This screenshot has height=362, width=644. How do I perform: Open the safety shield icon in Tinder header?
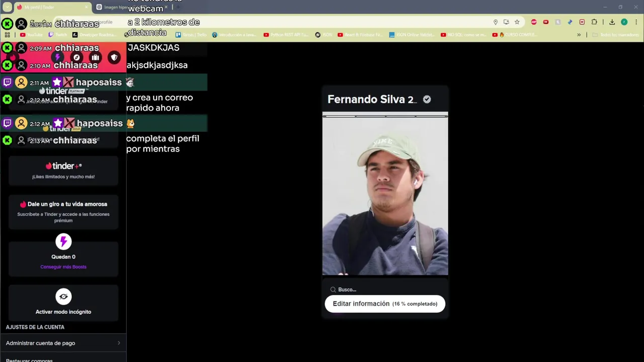pyautogui.click(x=114, y=57)
